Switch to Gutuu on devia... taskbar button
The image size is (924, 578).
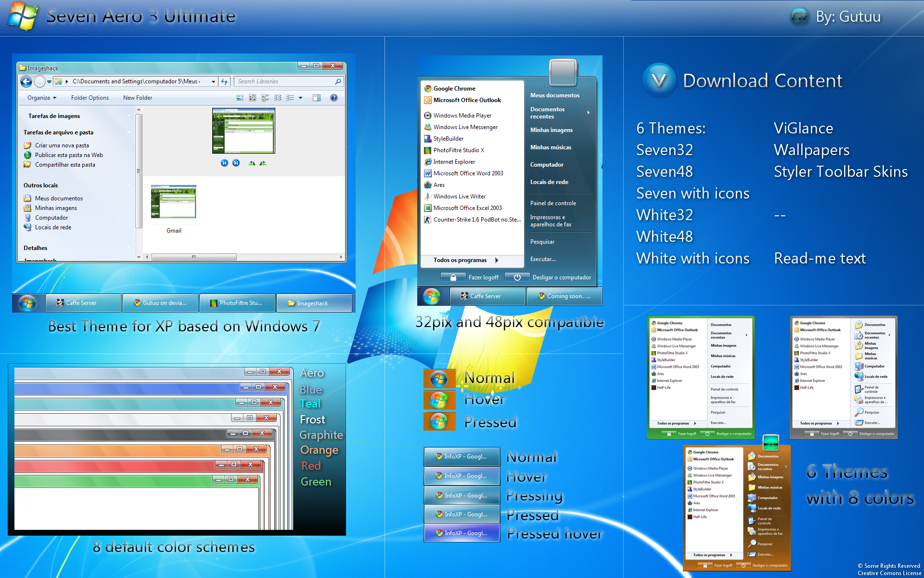click(160, 303)
